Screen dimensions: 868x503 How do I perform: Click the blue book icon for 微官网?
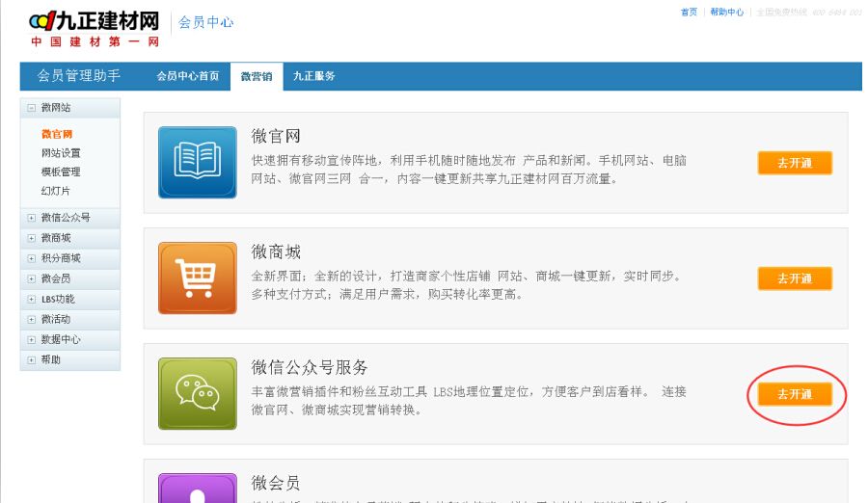click(x=197, y=162)
